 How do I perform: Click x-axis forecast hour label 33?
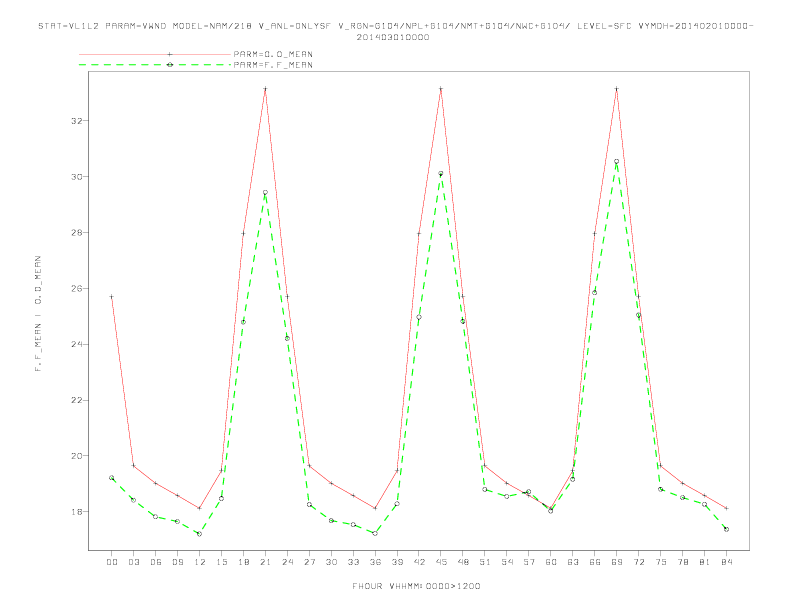[353, 562]
